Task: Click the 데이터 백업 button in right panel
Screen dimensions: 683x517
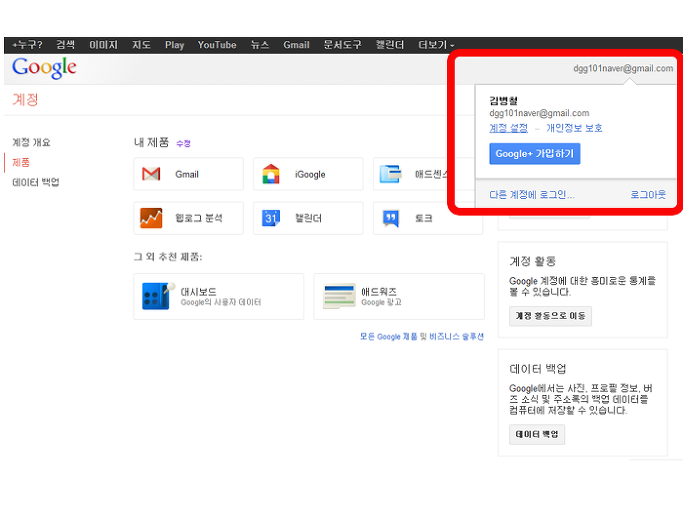Action: (x=537, y=434)
